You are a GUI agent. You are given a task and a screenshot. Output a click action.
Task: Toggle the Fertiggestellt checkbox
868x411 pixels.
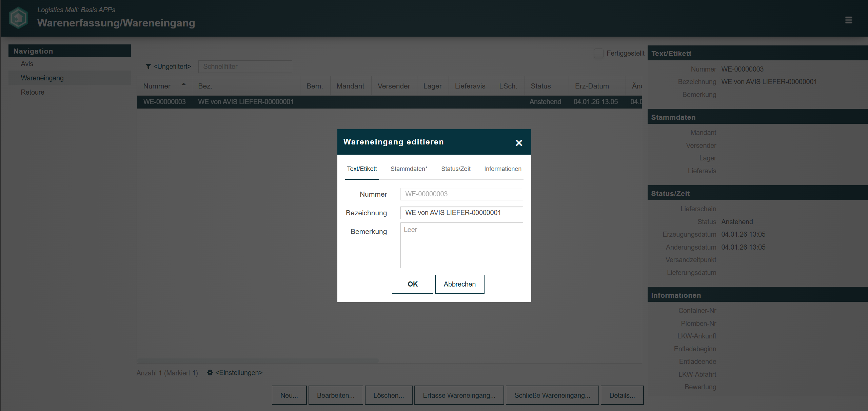tap(598, 54)
